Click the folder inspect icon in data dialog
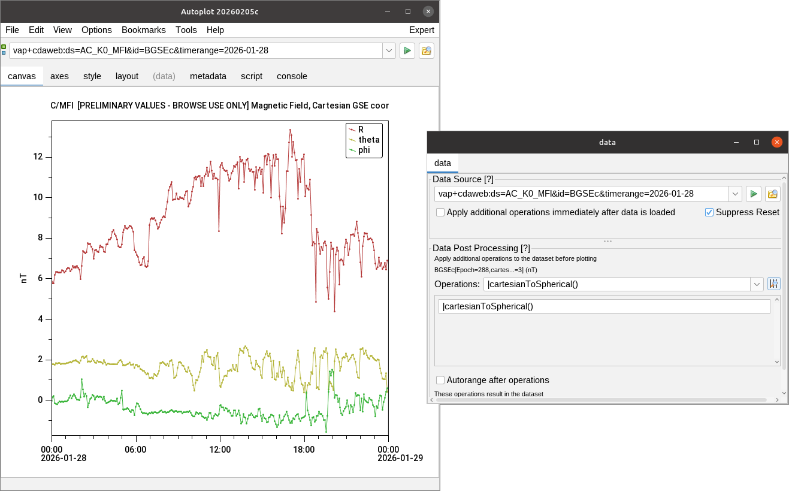 pyautogui.click(x=773, y=194)
